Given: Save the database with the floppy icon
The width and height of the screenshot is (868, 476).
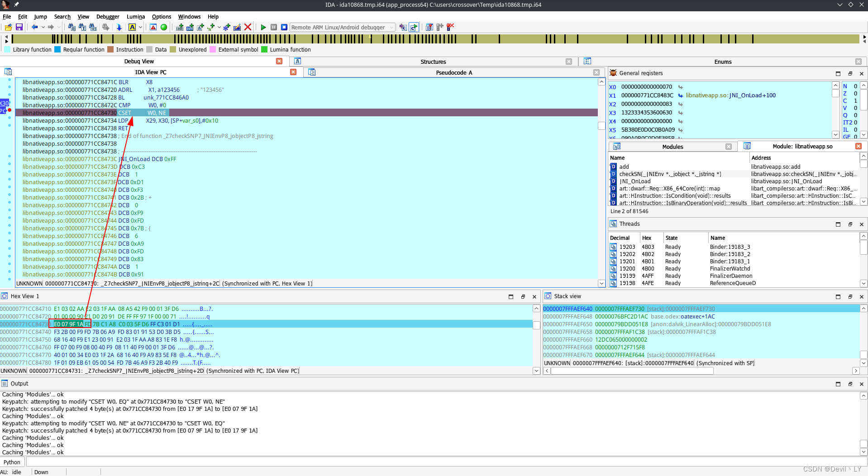Looking at the screenshot, I should point(19,27).
